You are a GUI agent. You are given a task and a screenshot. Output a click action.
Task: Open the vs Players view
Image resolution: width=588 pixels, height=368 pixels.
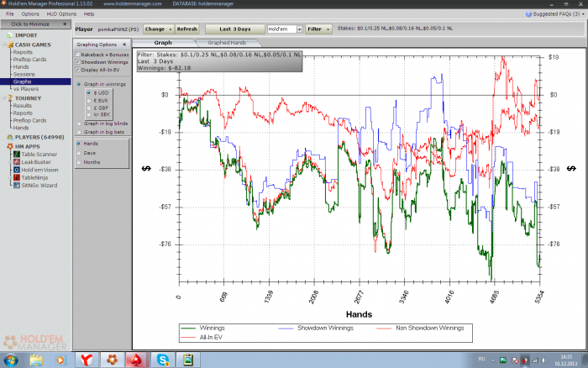click(x=26, y=89)
